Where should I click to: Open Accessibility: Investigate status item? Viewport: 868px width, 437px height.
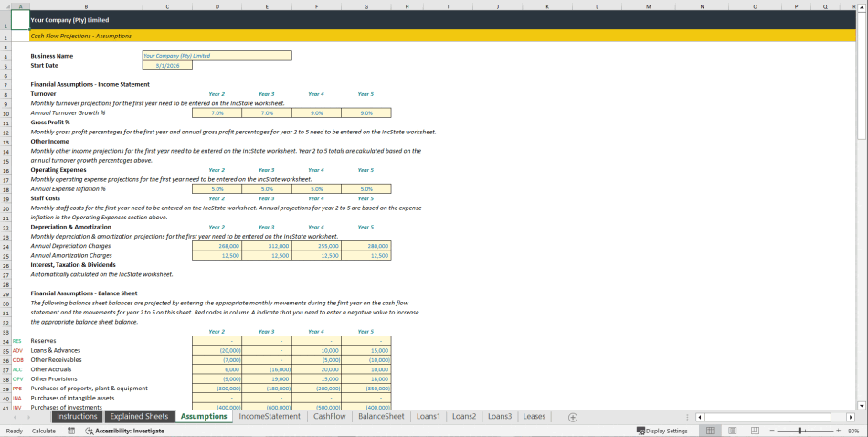(124, 431)
